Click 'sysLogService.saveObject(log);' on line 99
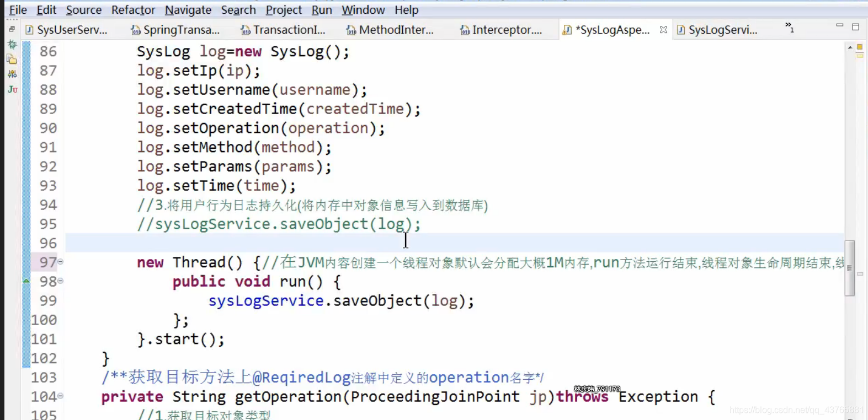The height and width of the screenshot is (420, 868). 341,301
